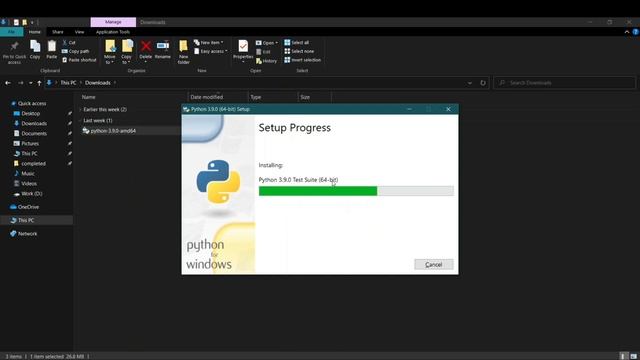Switch to details view in status bar
The height and width of the screenshot is (360, 640).
(623, 356)
